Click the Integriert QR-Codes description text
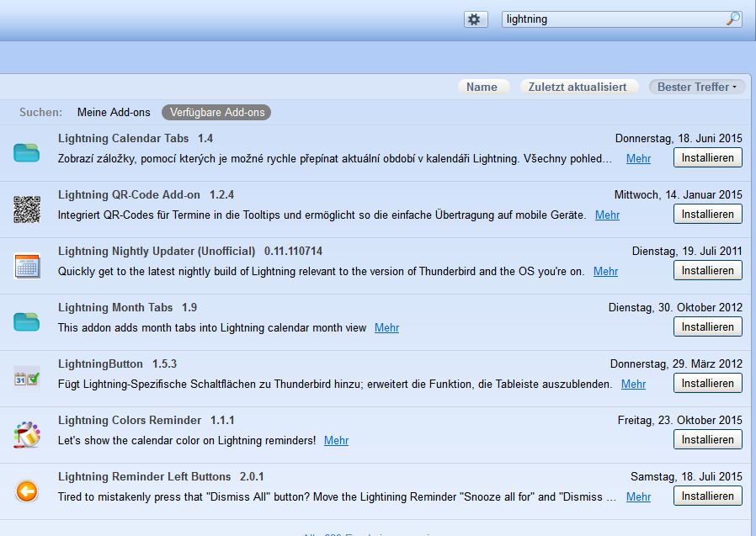Viewport: 756px width, 536px height. point(322,215)
